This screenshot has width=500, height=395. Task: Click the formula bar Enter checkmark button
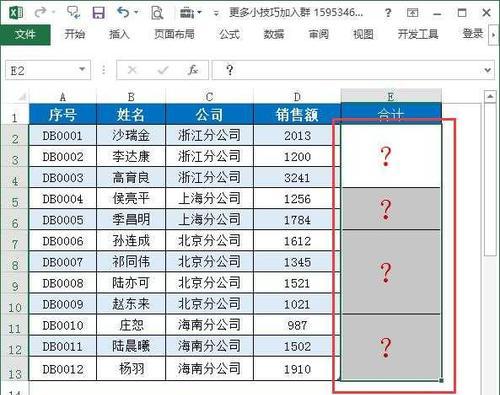click(x=163, y=70)
